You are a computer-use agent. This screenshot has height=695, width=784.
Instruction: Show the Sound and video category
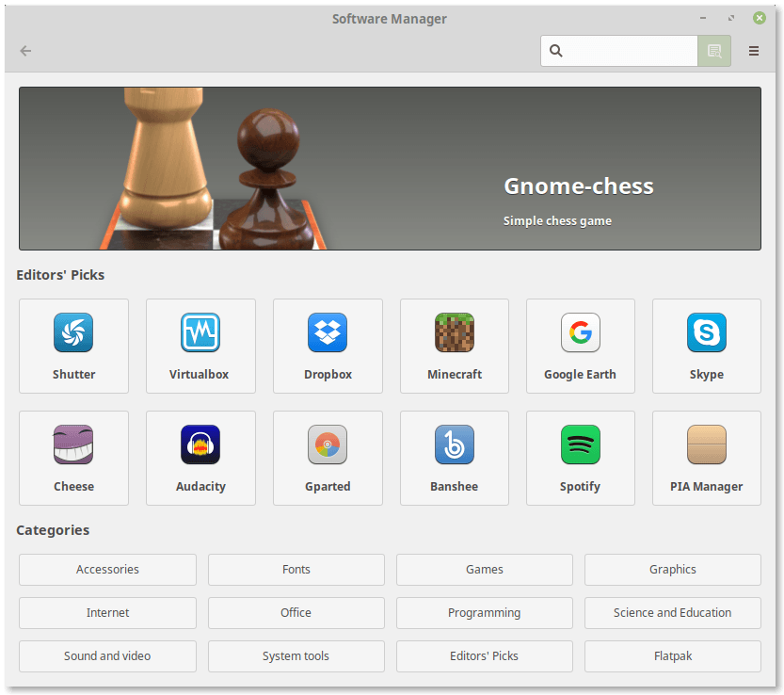107,656
